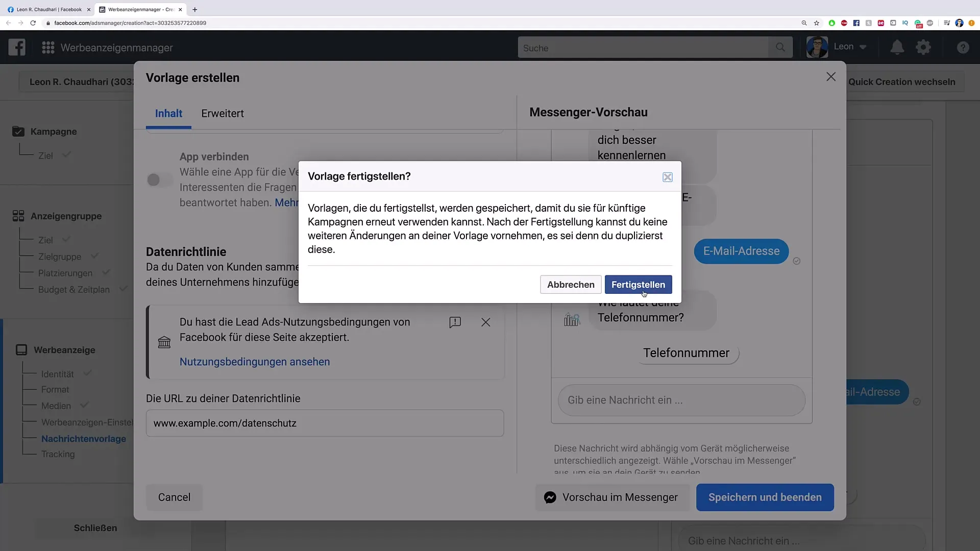Close the Vorlage fertigstellen dialog
Image resolution: width=980 pixels, height=551 pixels.
click(667, 177)
